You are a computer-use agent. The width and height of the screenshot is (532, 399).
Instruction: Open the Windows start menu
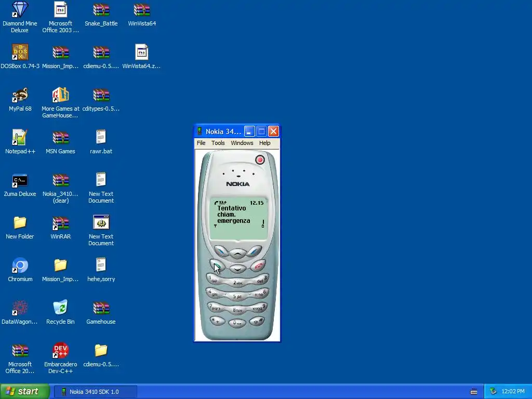[x=24, y=392]
